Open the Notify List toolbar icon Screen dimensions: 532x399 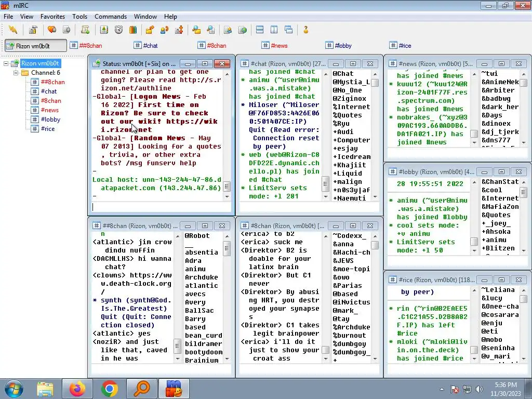coord(228,30)
